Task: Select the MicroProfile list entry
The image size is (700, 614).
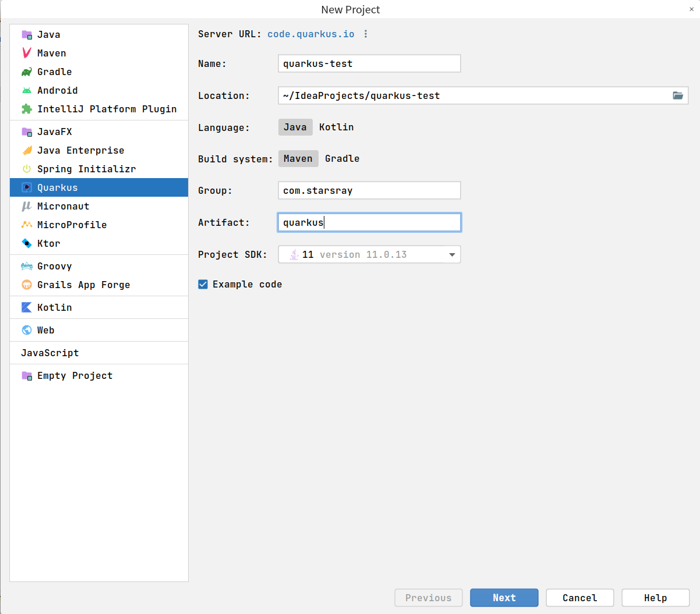Action: click(x=99, y=225)
